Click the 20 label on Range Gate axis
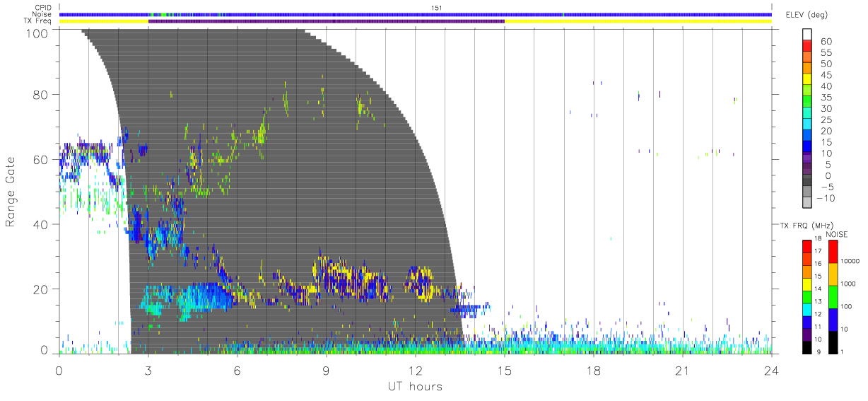The image size is (868, 401). [41, 290]
